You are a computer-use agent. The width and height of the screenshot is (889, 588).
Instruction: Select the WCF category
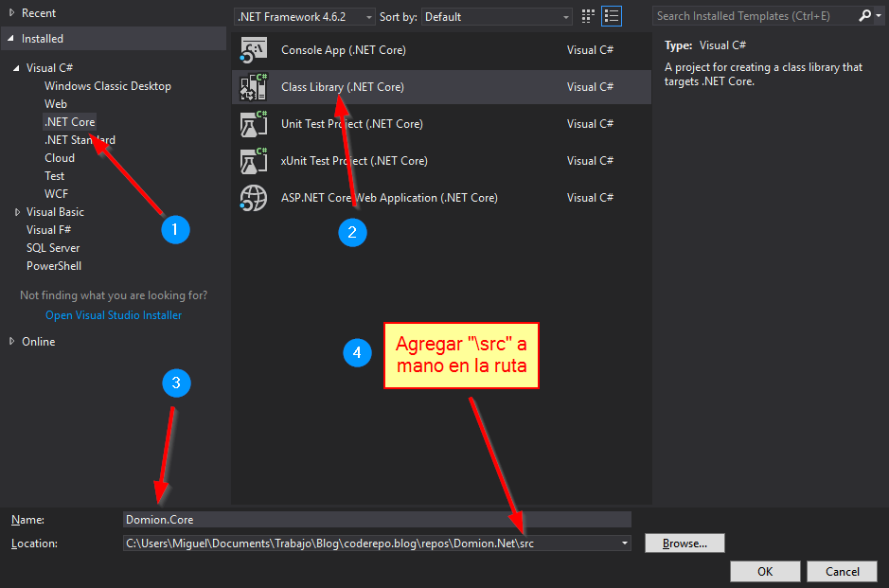point(56,194)
